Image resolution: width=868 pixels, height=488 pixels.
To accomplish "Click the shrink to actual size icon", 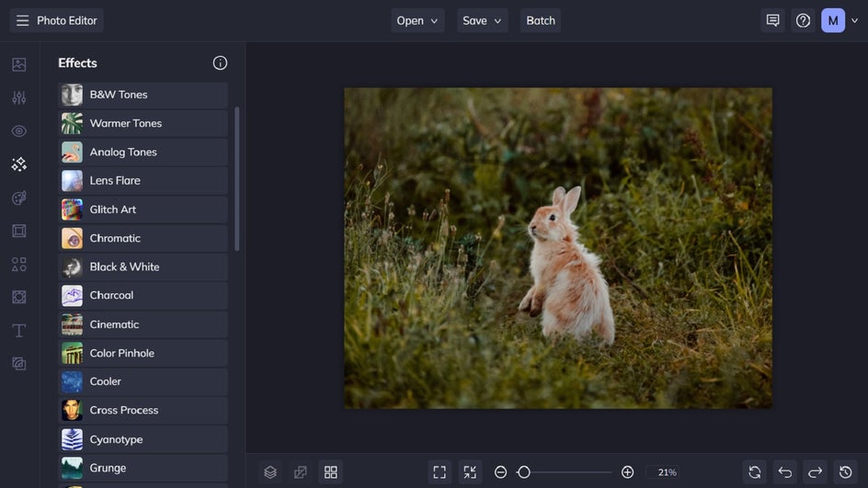I will pyautogui.click(x=470, y=472).
